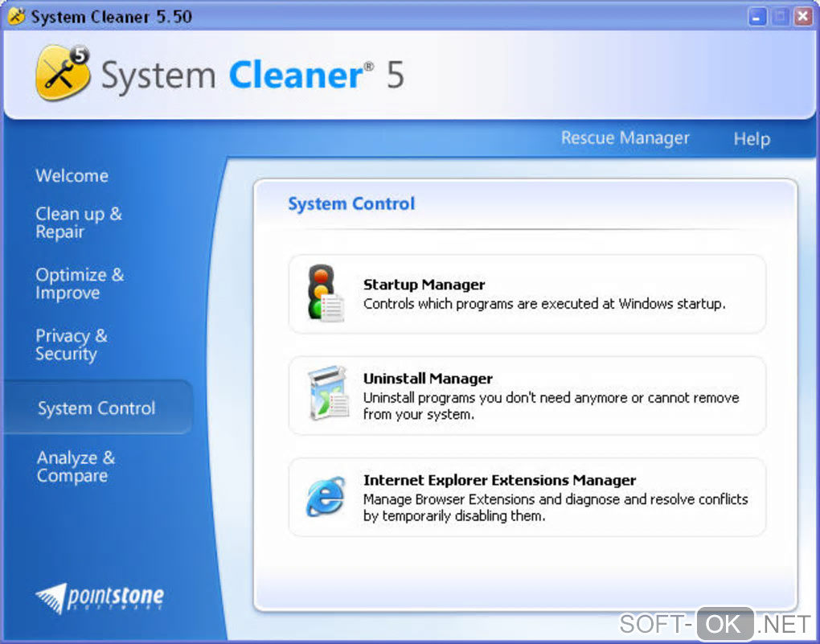Image resolution: width=820 pixels, height=644 pixels.
Task: Click the System Control panel heading
Action: click(351, 203)
